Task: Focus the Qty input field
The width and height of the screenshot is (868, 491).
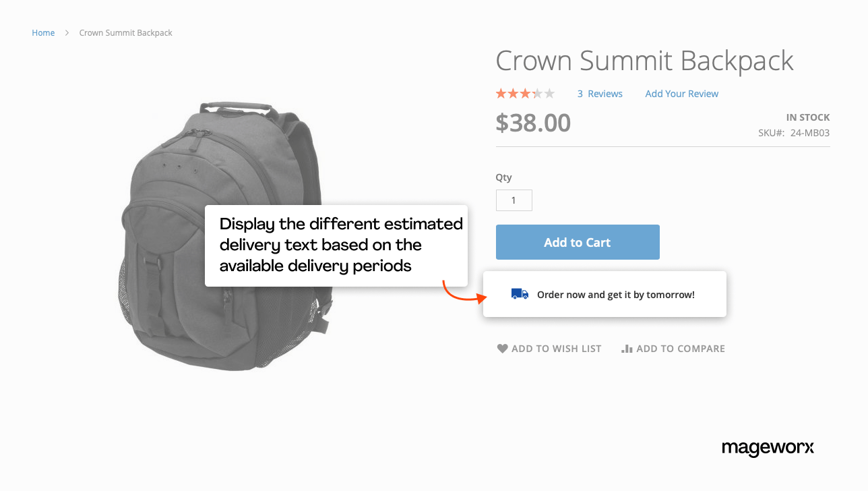Action: click(x=514, y=200)
